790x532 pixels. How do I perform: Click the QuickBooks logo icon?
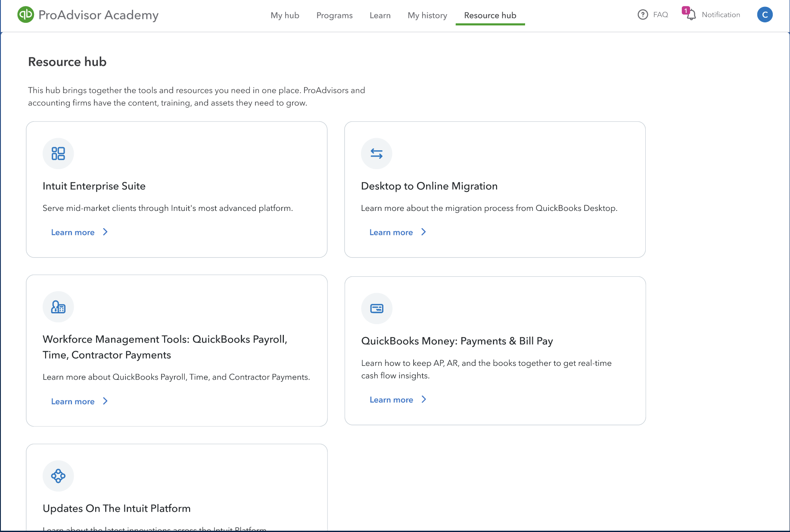click(x=25, y=15)
